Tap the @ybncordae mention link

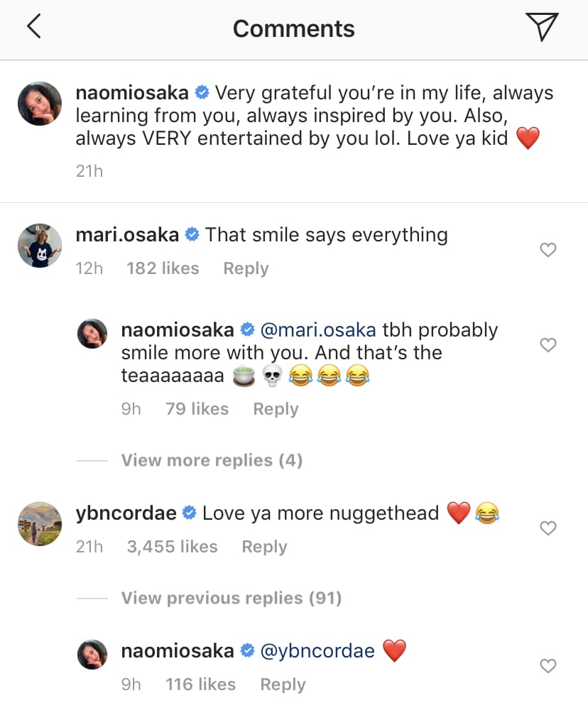(x=317, y=650)
